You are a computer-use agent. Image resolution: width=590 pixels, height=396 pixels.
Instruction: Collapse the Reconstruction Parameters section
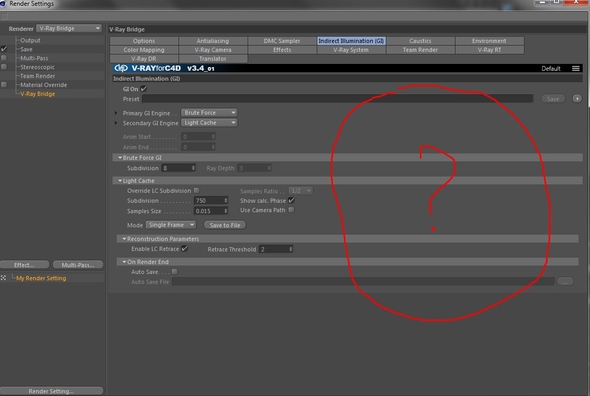(124, 239)
